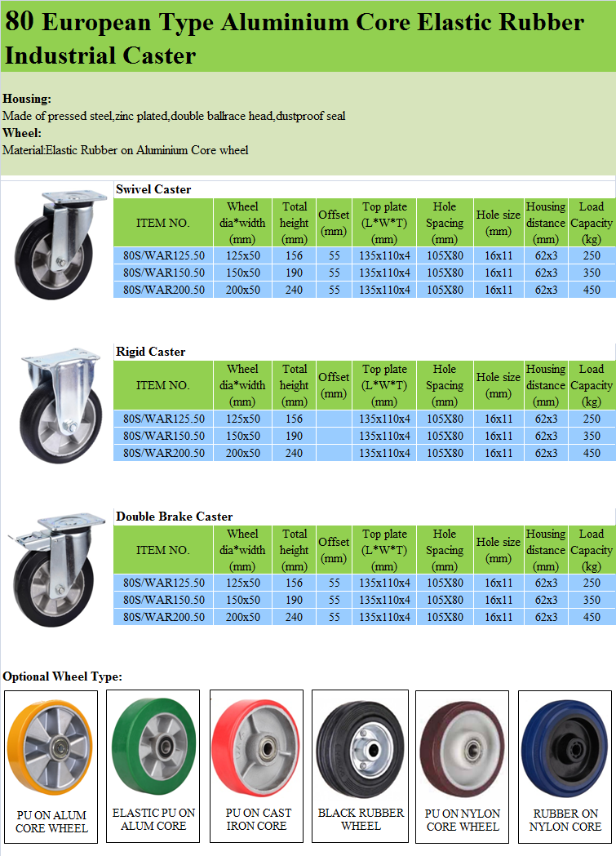Click 80S/WAR150.50 in the Rigid Caster table

[164, 436]
